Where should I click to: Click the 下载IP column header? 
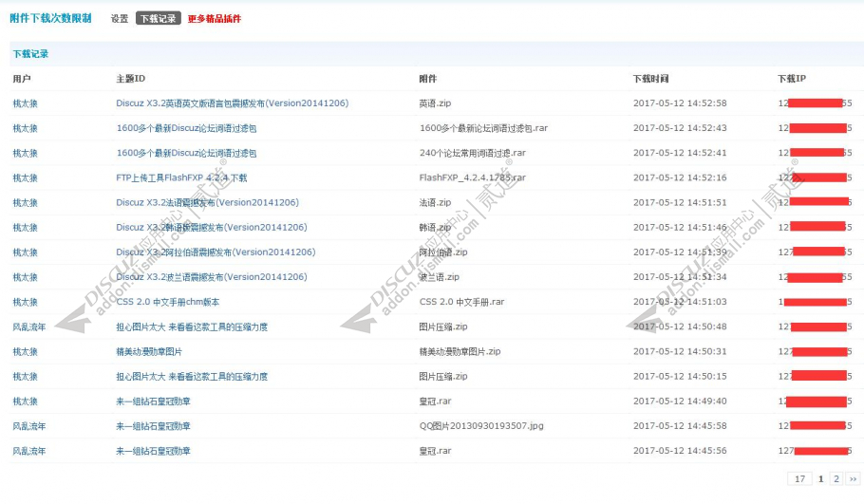pos(792,79)
